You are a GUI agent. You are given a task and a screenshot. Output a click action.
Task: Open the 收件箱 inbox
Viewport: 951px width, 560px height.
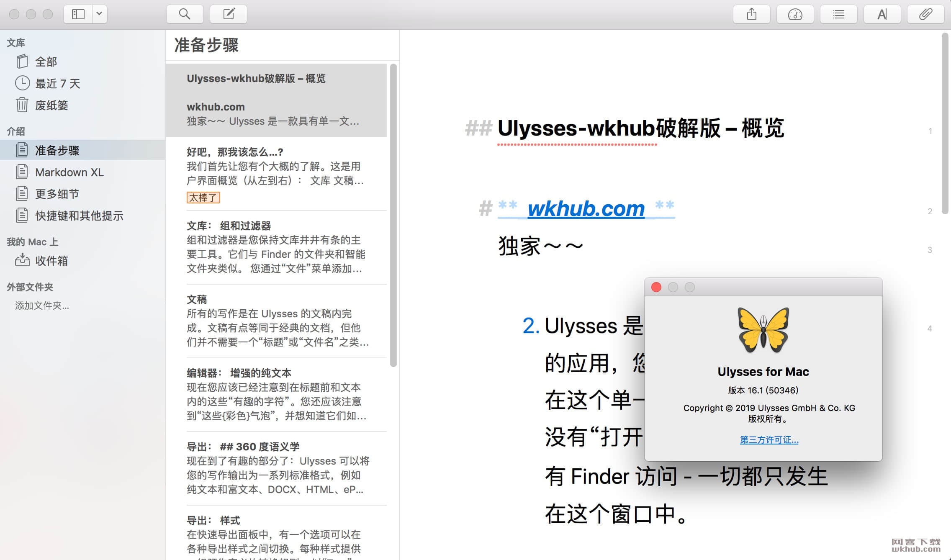(82, 261)
